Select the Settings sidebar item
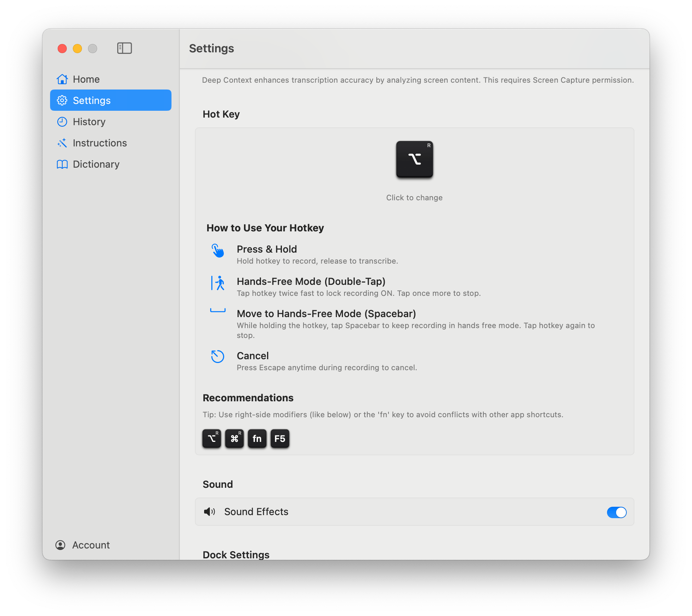The height and width of the screenshot is (616, 692). pos(91,101)
